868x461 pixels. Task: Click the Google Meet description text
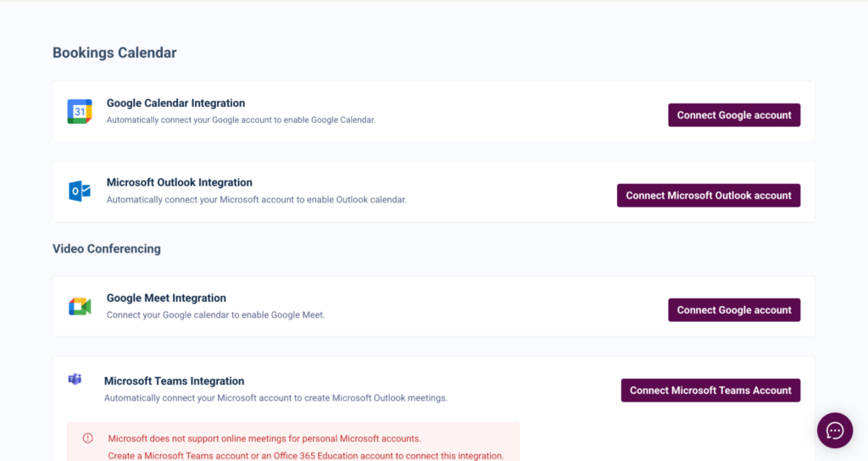point(215,315)
